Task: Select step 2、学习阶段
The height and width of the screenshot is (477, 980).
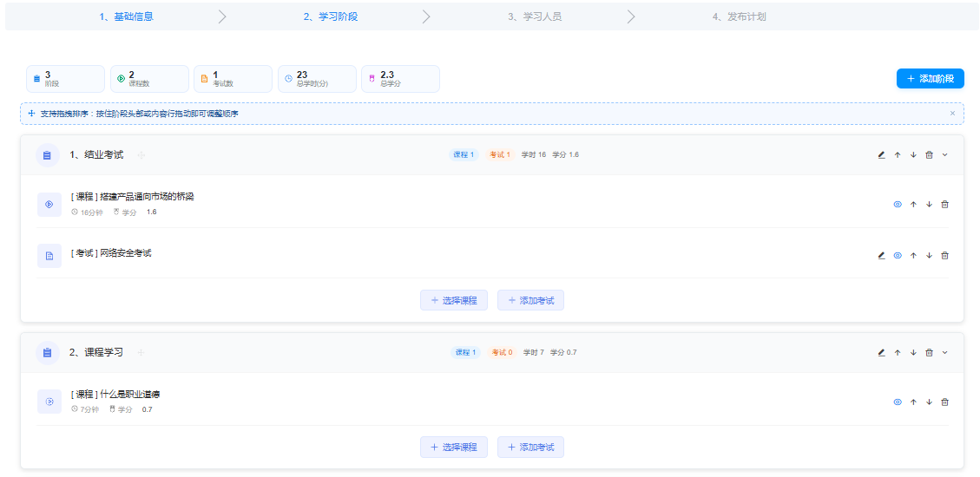Action: click(331, 16)
